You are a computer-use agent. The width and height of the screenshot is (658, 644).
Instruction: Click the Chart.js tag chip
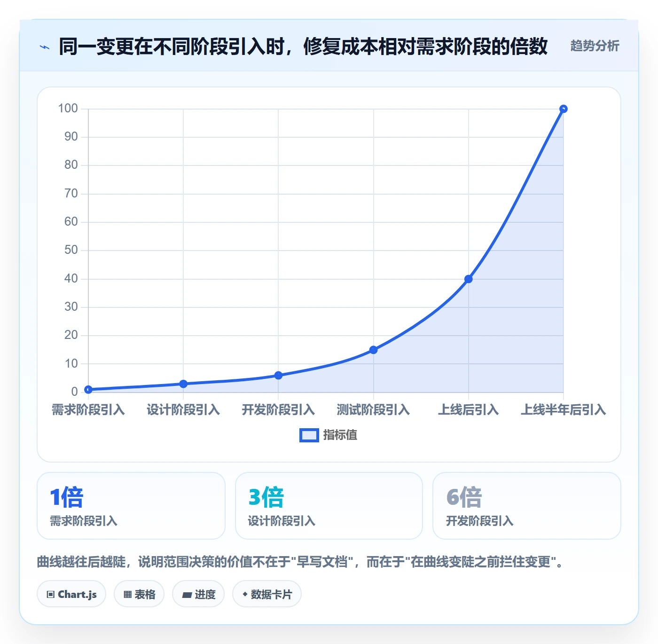point(71,594)
